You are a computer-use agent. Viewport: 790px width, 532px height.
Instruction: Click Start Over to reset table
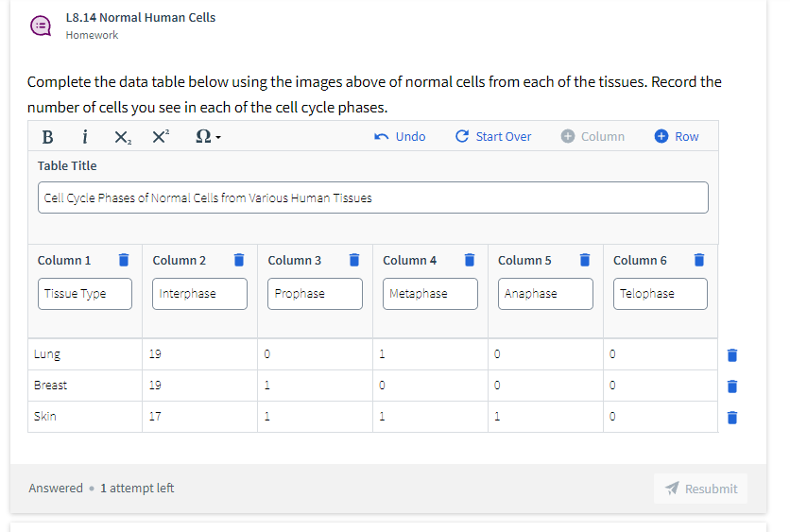493,136
